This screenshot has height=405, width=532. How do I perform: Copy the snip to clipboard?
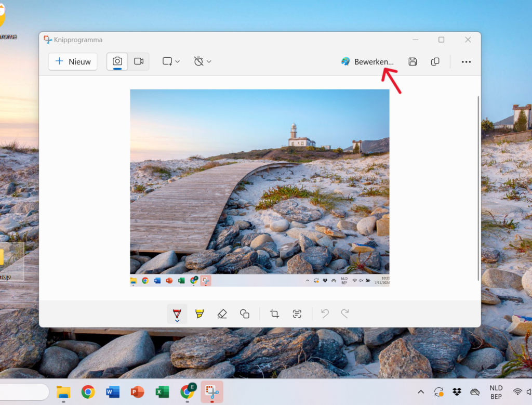coord(435,61)
